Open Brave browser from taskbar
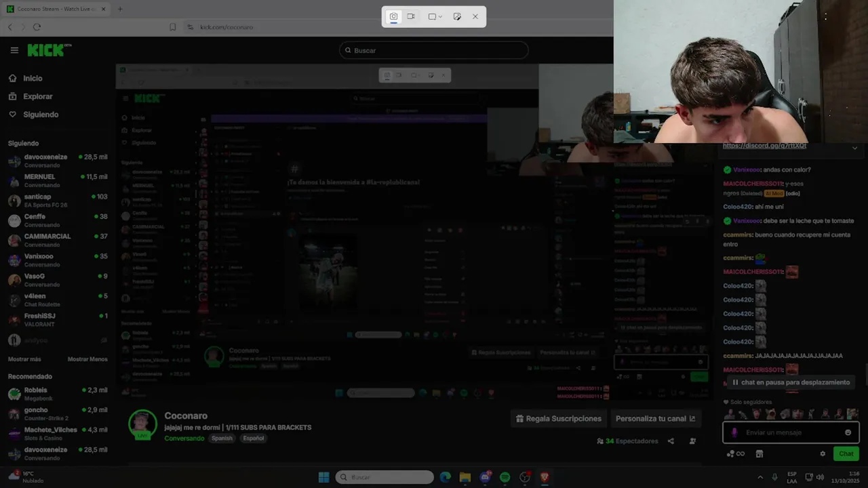 [x=544, y=477]
